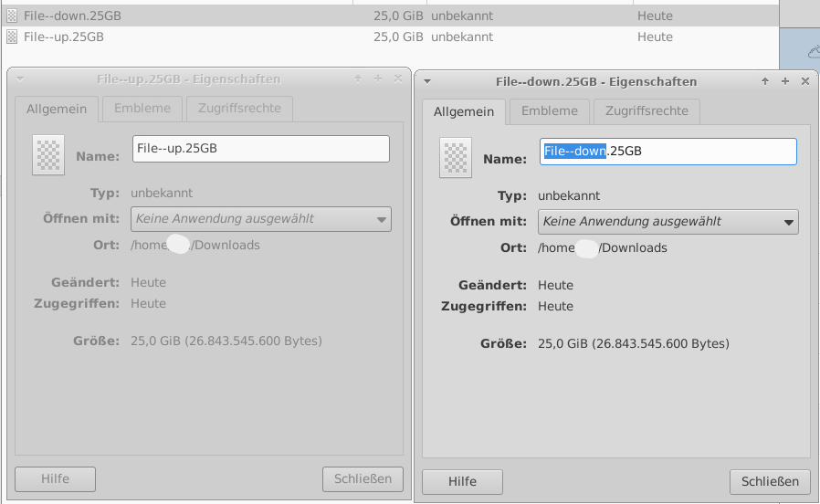This screenshot has height=504, width=820.
Task: Open window menu arrow of File--up dialog
Action: (x=20, y=79)
